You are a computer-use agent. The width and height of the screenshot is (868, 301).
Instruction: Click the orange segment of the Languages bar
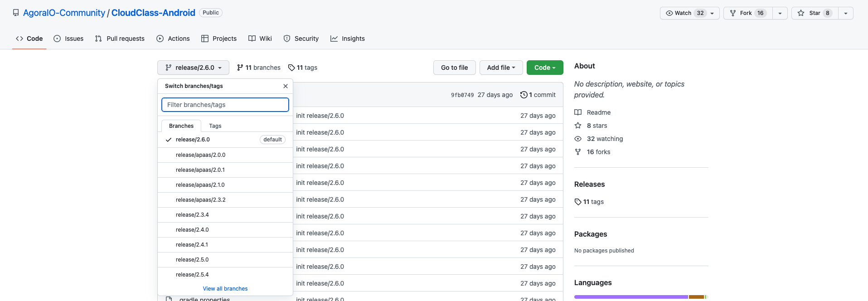[696, 297]
